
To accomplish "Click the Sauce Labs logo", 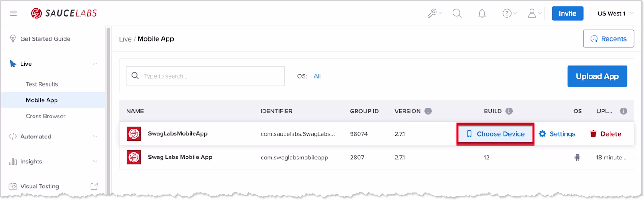I will coord(64,13).
